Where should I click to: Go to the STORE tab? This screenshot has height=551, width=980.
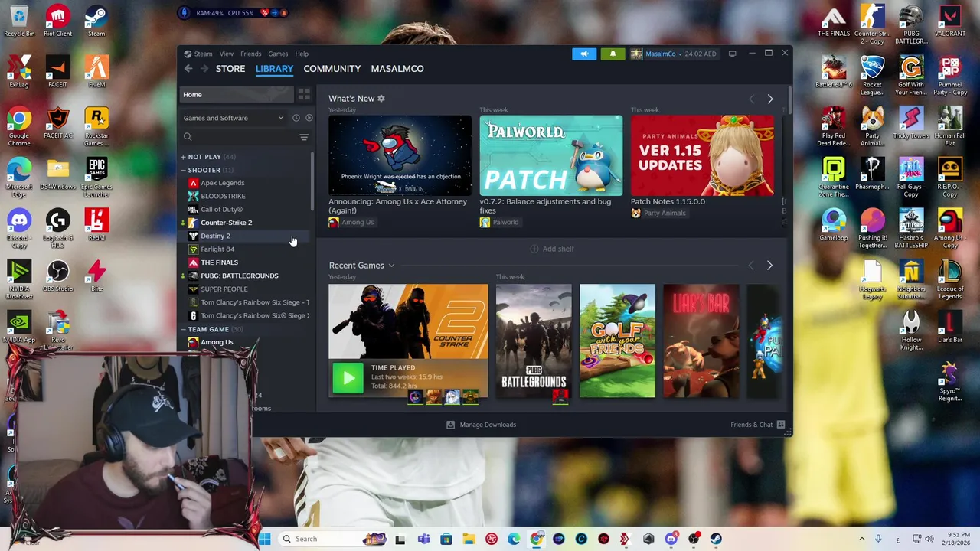tap(230, 69)
